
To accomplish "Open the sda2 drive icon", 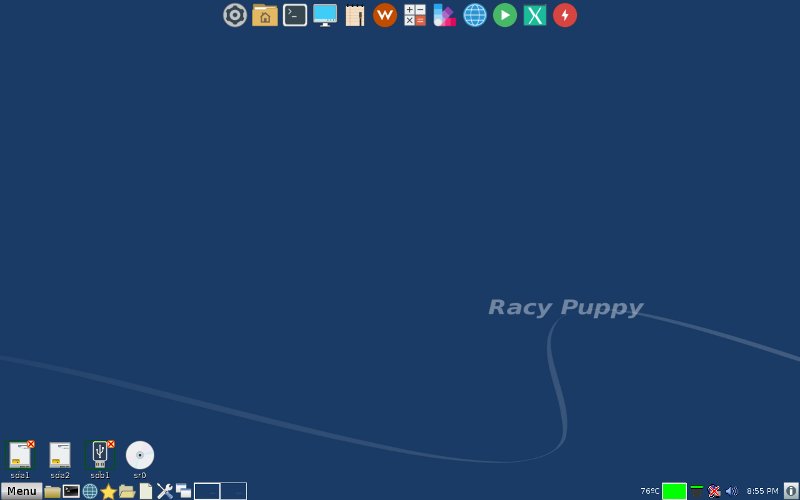I will (x=60, y=456).
